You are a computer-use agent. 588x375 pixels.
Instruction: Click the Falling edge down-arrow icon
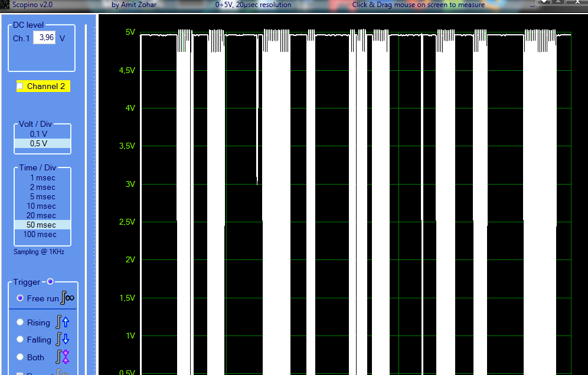click(x=65, y=340)
